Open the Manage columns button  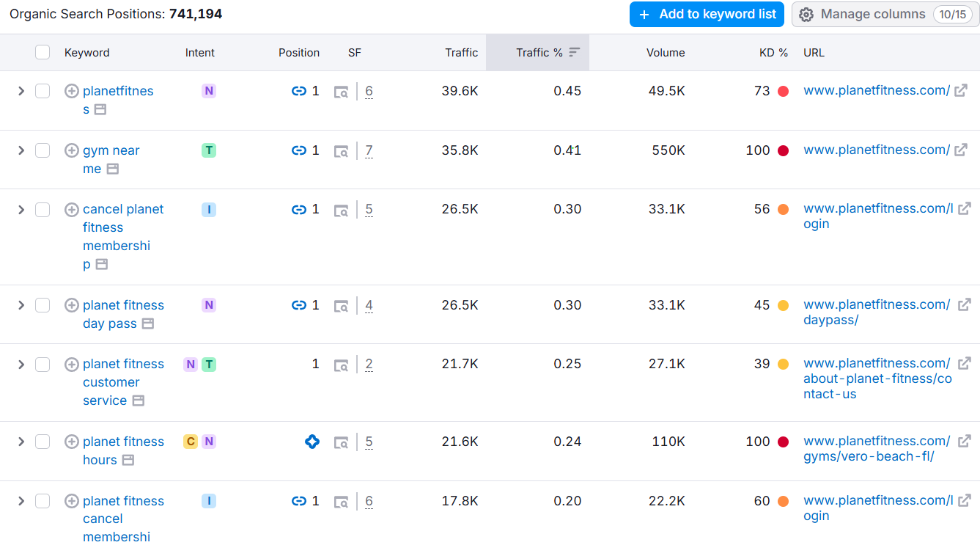click(x=885, y=15)
